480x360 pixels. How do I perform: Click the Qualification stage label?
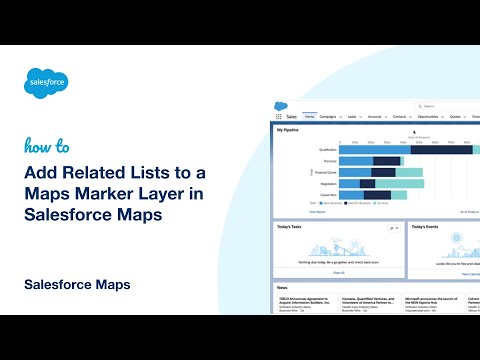tap(328, 150)
